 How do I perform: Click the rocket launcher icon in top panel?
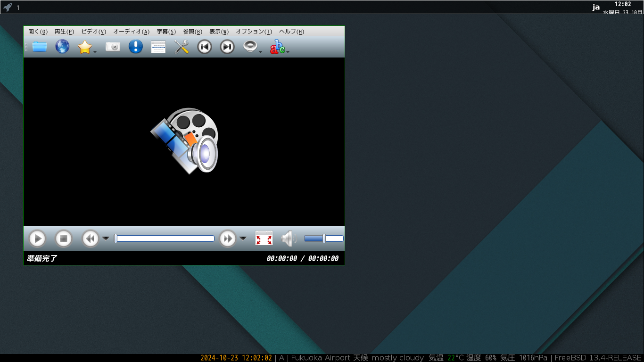tap(8, 7)
